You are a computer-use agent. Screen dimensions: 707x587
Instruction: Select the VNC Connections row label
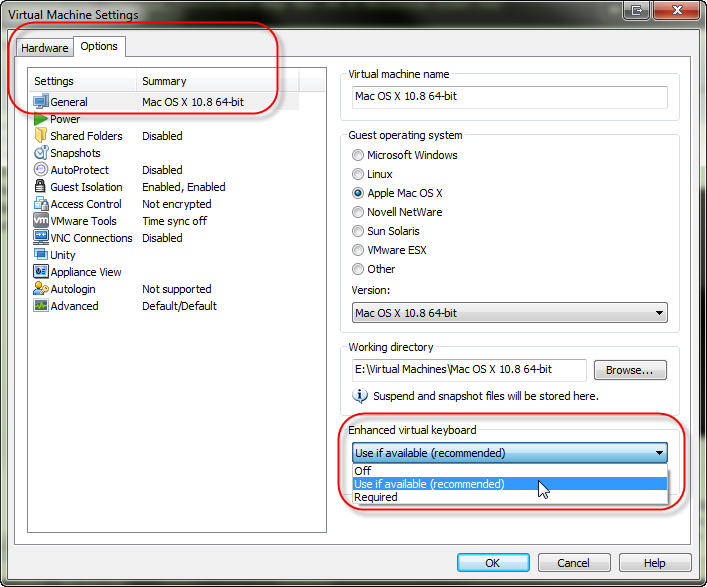point(92,238)
